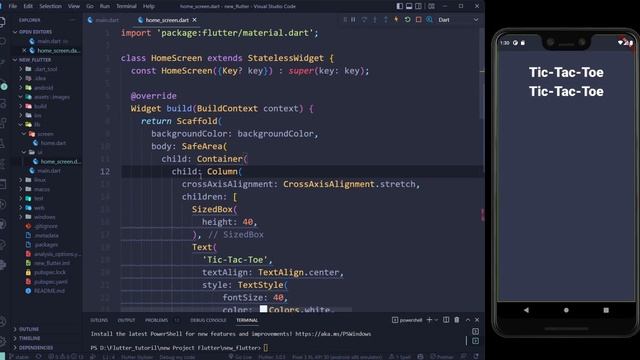Expand the Outline section
Viewport: 640px width, 360px height.
coord(29,329)
